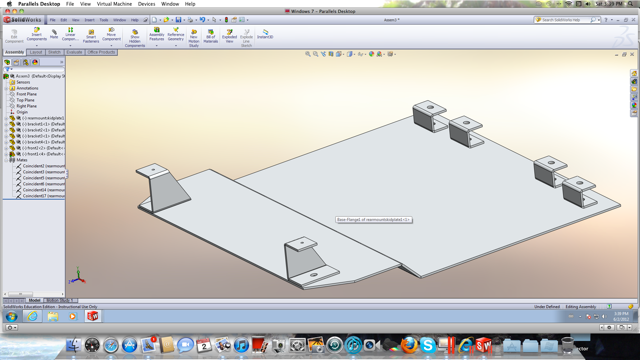The height and width of the screenshot is (360, 640).
Task: Select the Model tab at bottom
Action: tap(34, 300)
